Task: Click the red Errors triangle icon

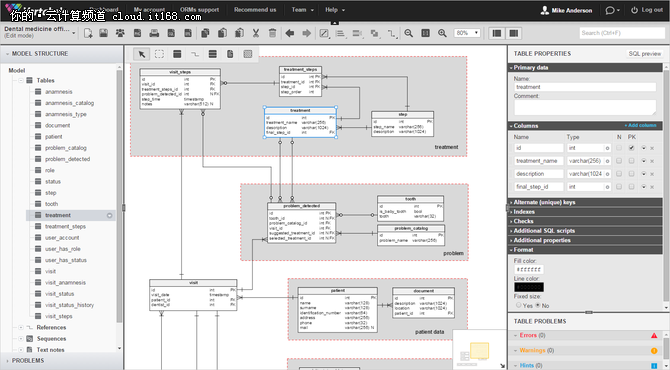Action: 654,335
